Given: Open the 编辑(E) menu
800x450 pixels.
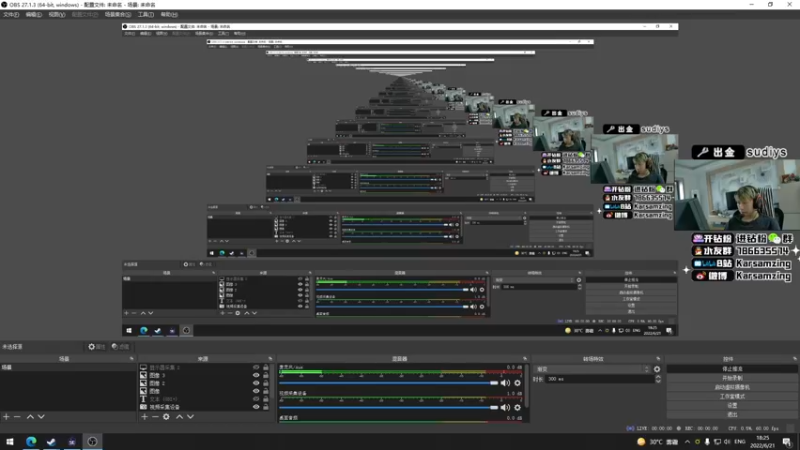Looking at the screenshot, I should (x=34, y=15).
